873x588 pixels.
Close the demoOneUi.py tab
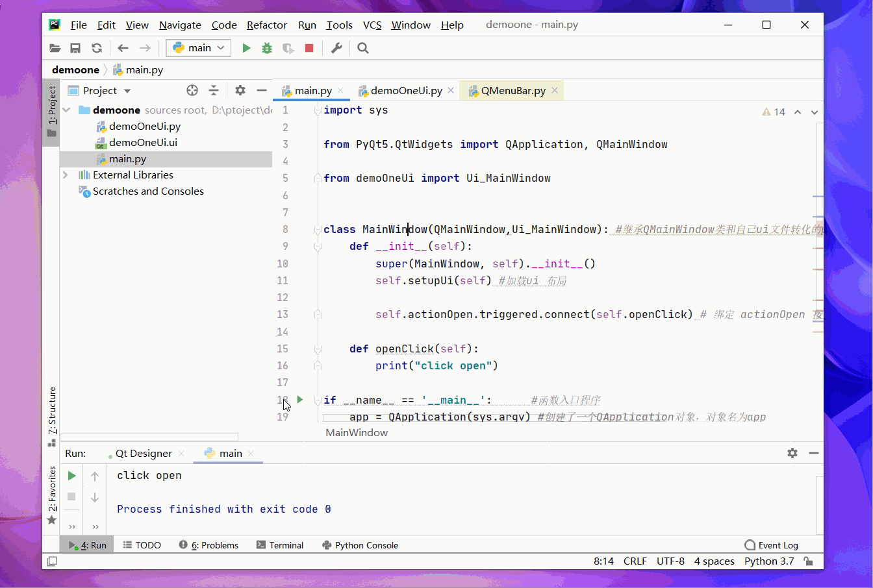(x=451, y=91)
